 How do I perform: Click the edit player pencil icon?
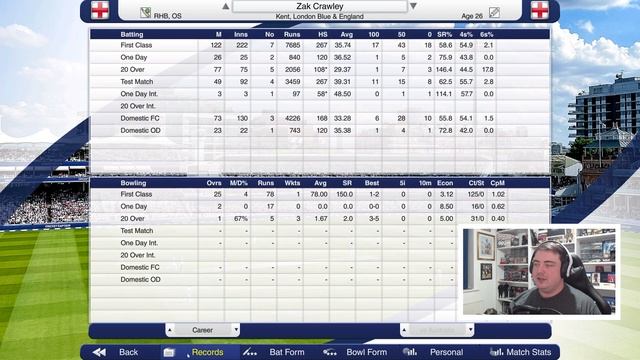(494, 13)
